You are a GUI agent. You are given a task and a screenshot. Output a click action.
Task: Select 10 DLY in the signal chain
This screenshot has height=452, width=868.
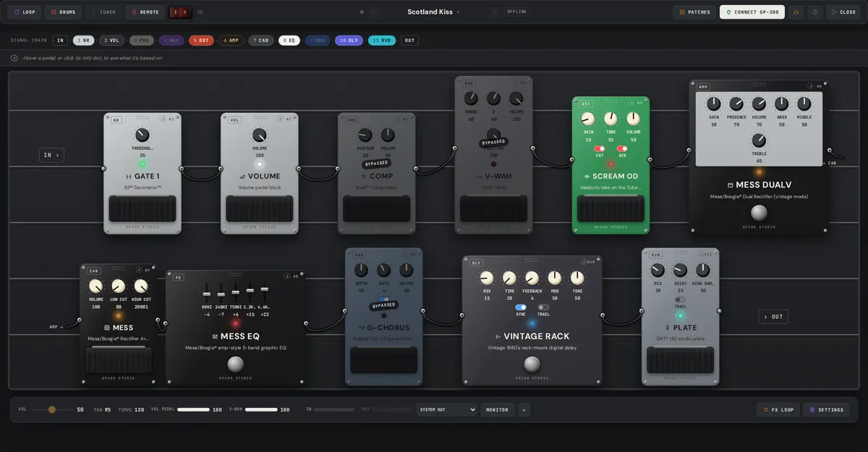click(x=349, y=40)
